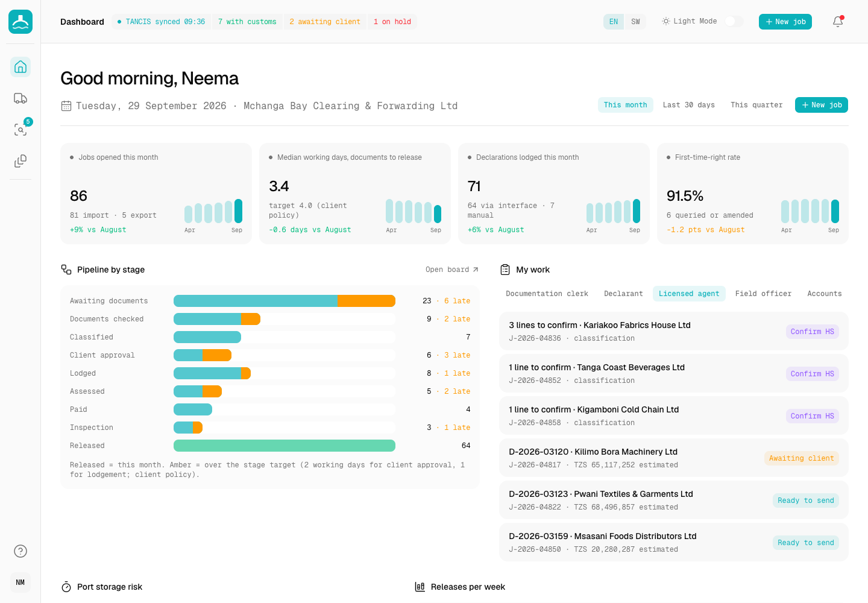
Task: Select the This month range
Action: pyautogui.click(x=626, y=105)
